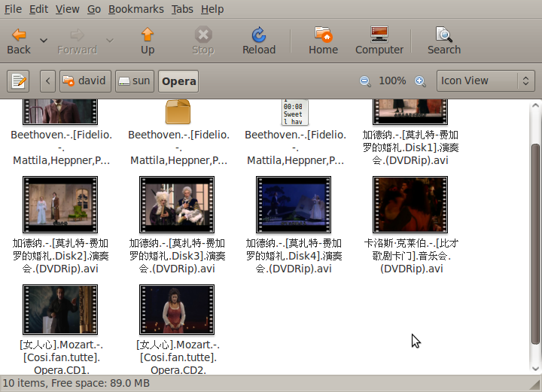Screen dimensions: 542x392
Task: Click the Back arrow icon
Action: pos(19,35)
